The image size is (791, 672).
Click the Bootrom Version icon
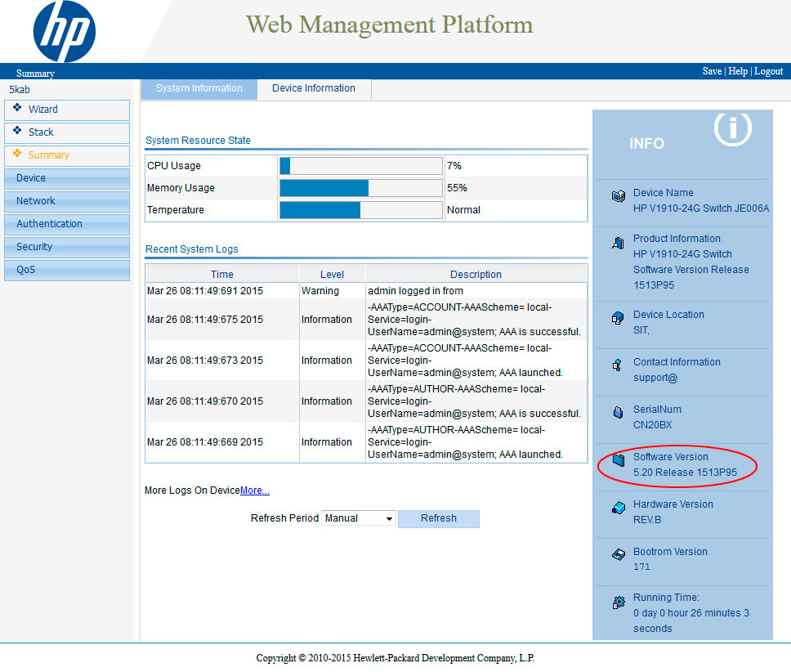(x=619, y=555)
